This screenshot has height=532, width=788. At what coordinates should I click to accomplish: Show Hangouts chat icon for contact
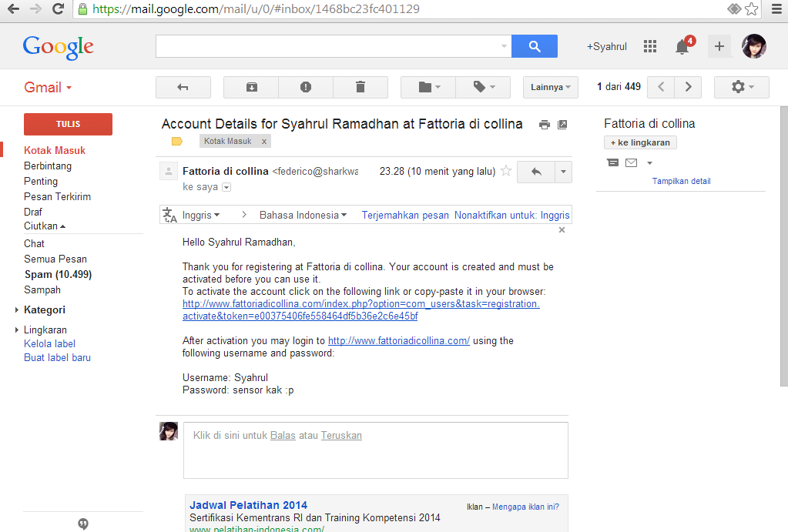pos(612,162)
